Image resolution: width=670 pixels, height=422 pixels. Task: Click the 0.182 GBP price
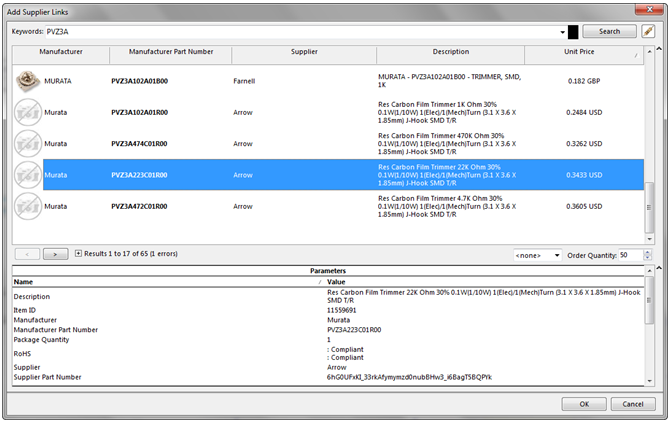click(584, 81)
